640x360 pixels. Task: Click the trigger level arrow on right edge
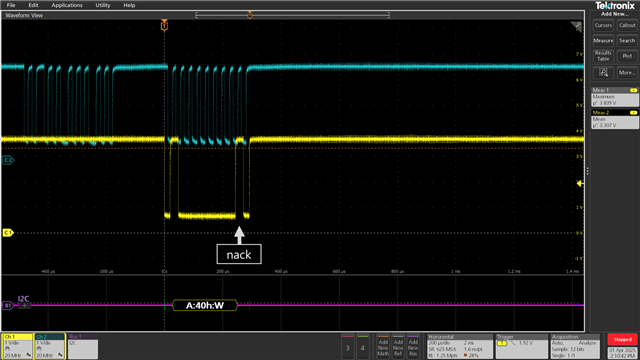580,184
